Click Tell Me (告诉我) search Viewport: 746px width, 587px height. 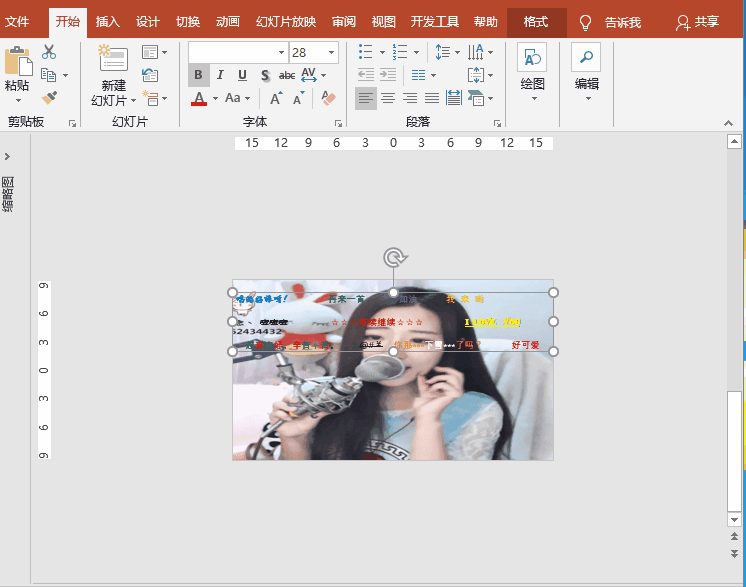tap(610, 22)
